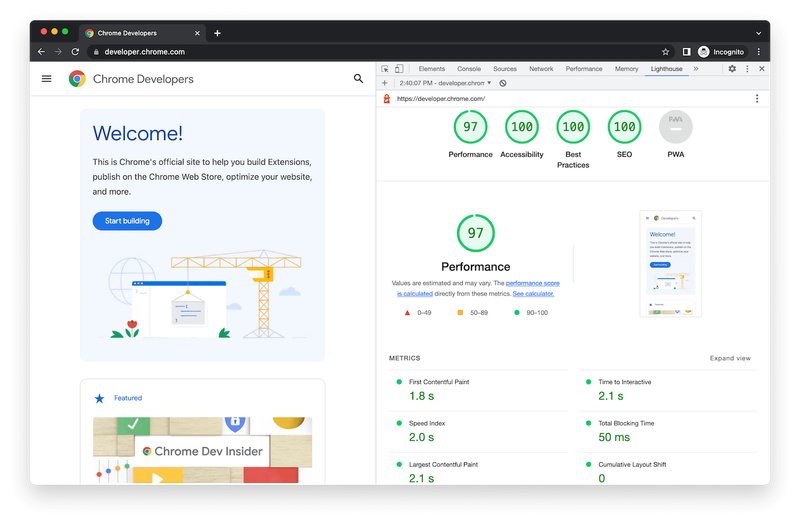Open Lighthouse report selector dropdown

445,83
